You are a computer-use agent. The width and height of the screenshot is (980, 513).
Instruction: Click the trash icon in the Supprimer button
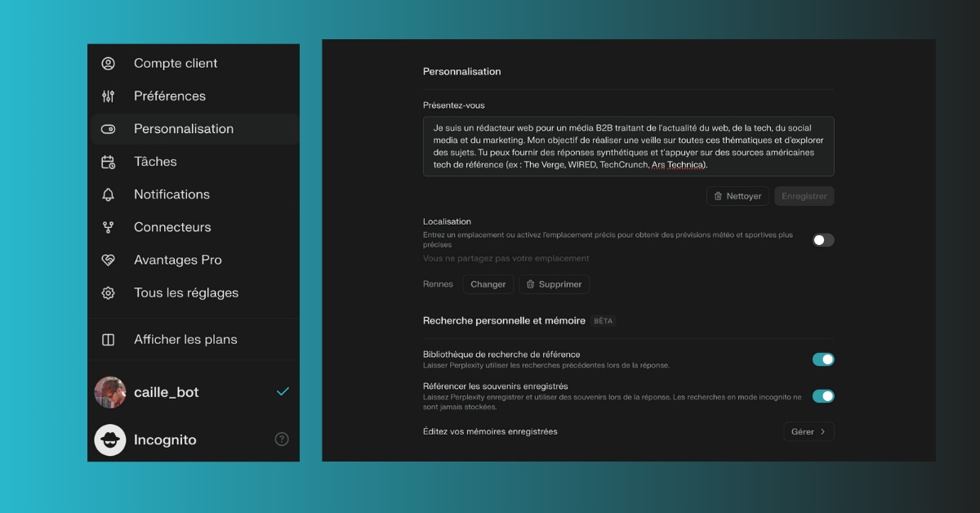pyautogui.click(x=530, y=284)
